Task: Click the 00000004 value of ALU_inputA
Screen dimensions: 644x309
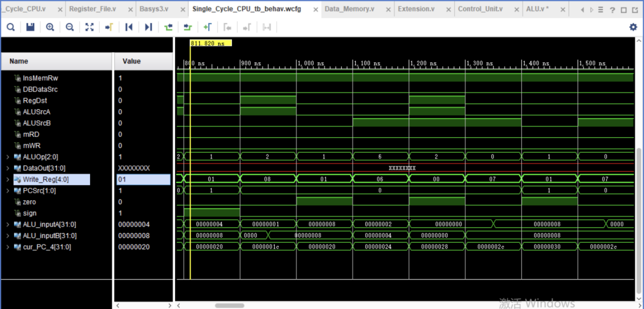Action: 134,224
